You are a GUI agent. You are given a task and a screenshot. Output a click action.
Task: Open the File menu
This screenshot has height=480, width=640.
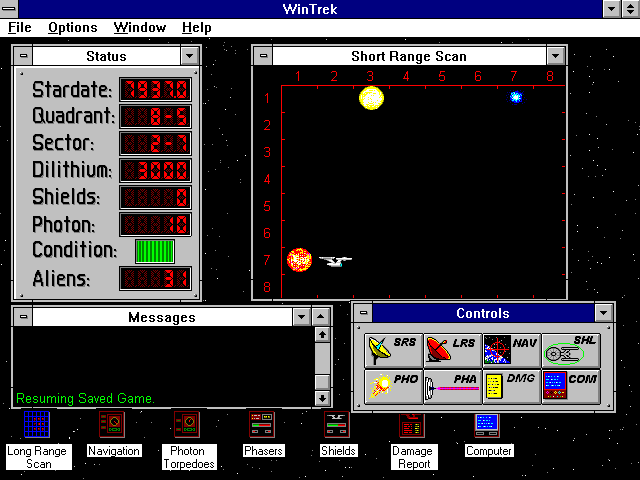pos(20,28)
